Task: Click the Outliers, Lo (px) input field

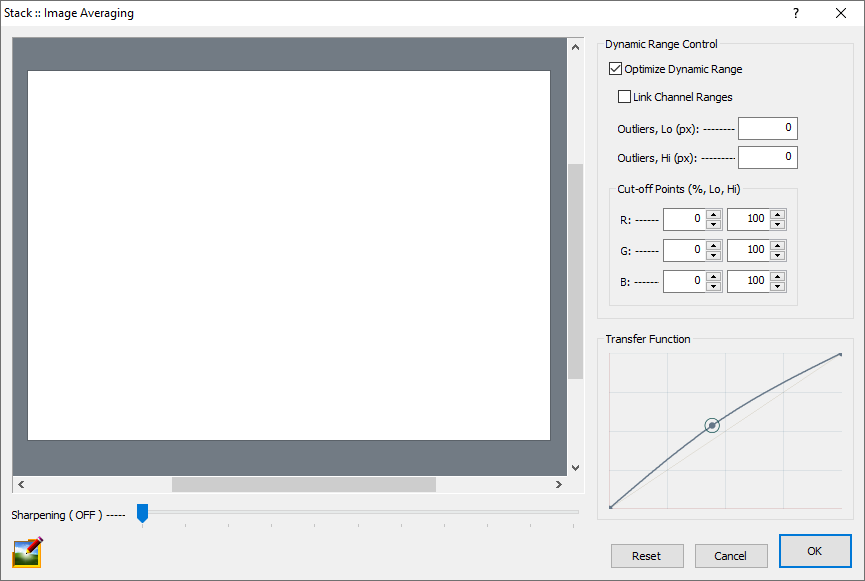Action: [767, 128]
